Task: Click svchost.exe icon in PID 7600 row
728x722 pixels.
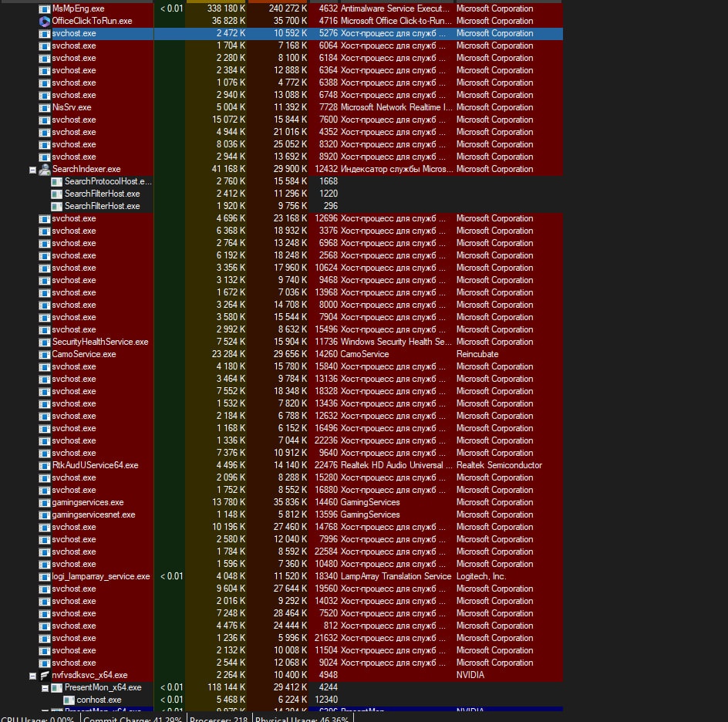Action: [45, 120]
